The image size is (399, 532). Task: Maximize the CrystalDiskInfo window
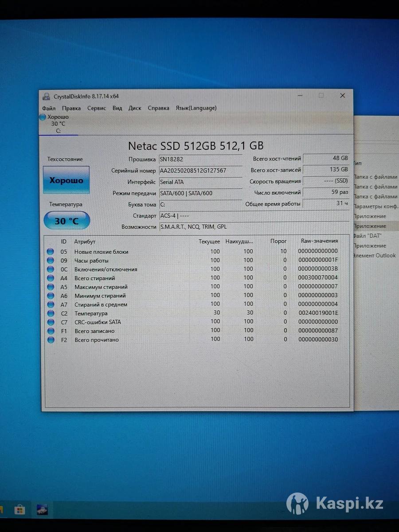pos(321,96)
